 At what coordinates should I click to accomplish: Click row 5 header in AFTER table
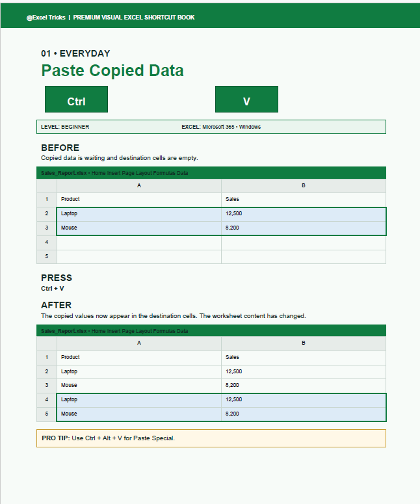click(x=47, y=414)
